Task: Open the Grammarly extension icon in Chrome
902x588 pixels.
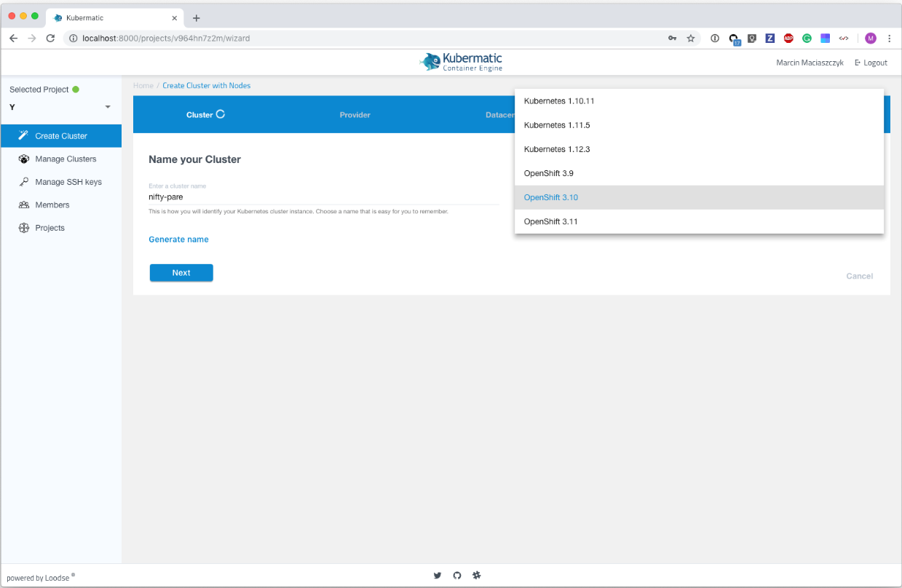Action: click(x=807, y=38)
